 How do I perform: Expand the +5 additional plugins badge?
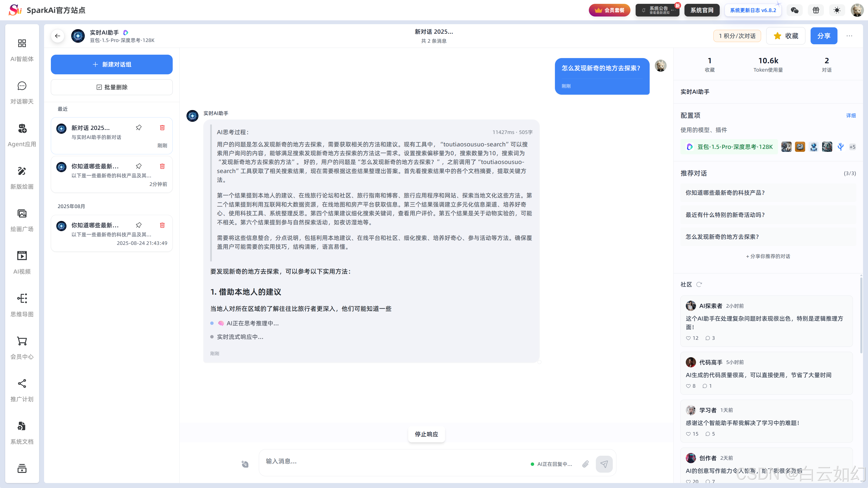(852, 147)
